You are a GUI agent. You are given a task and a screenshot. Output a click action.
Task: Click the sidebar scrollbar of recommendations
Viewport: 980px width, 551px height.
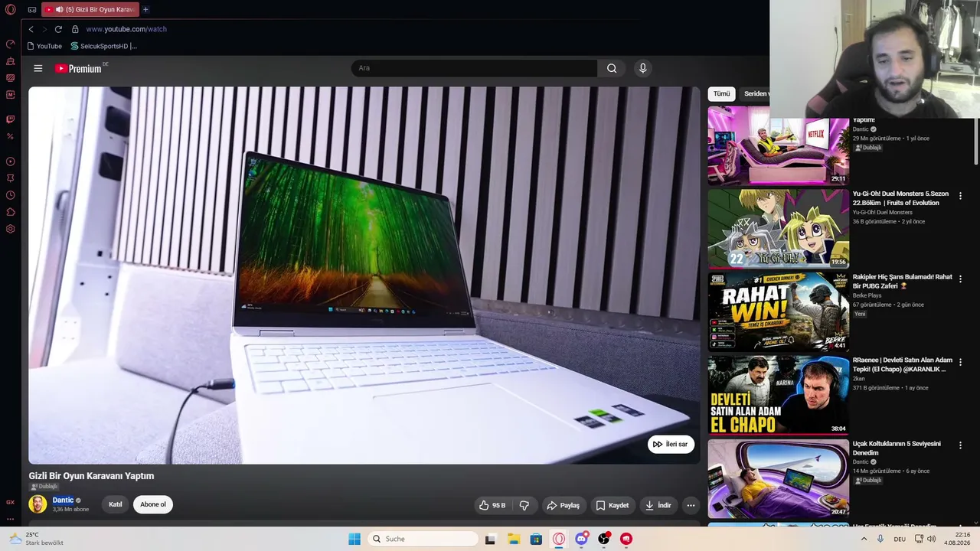click(976, 142)
